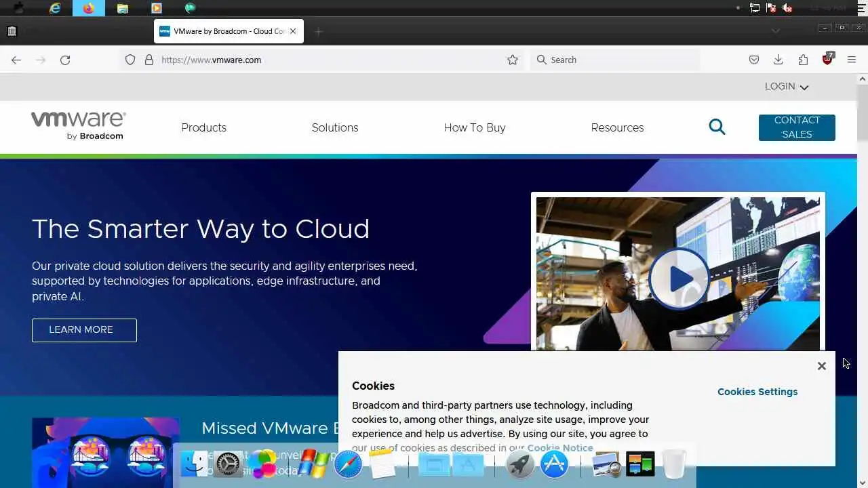Viewport: 868px width, 488px height.
Task: Open Launchpad rocket icon in dock
Action: pos(520,464)
